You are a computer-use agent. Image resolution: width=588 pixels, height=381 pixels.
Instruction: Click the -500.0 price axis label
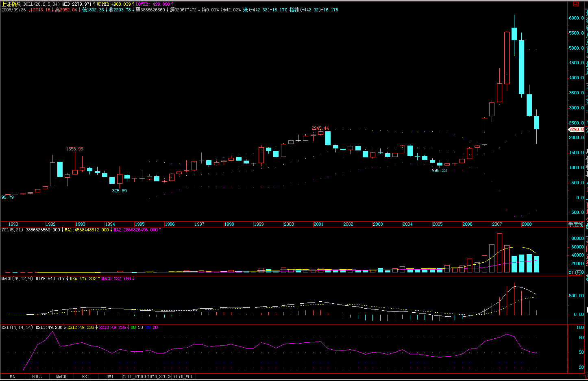click(576, 212)
